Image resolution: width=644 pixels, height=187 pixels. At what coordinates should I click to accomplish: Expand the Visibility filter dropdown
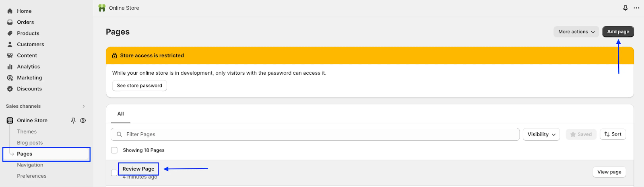[x=541, y=134]
